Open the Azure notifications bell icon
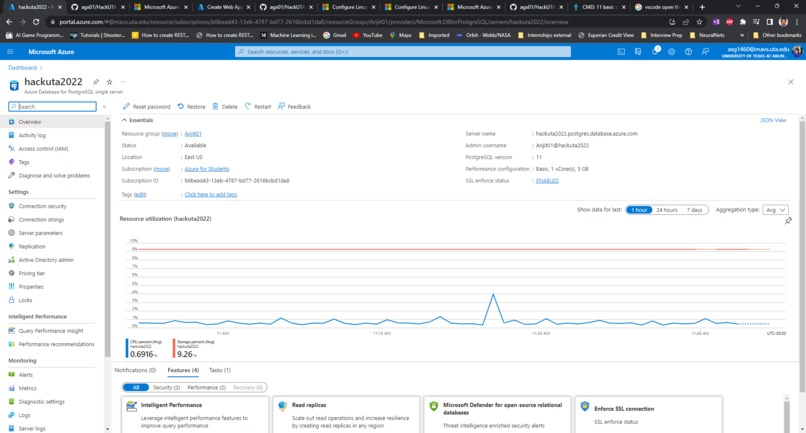The width and height of the screenshot is (806, 433). coord(655,51)
